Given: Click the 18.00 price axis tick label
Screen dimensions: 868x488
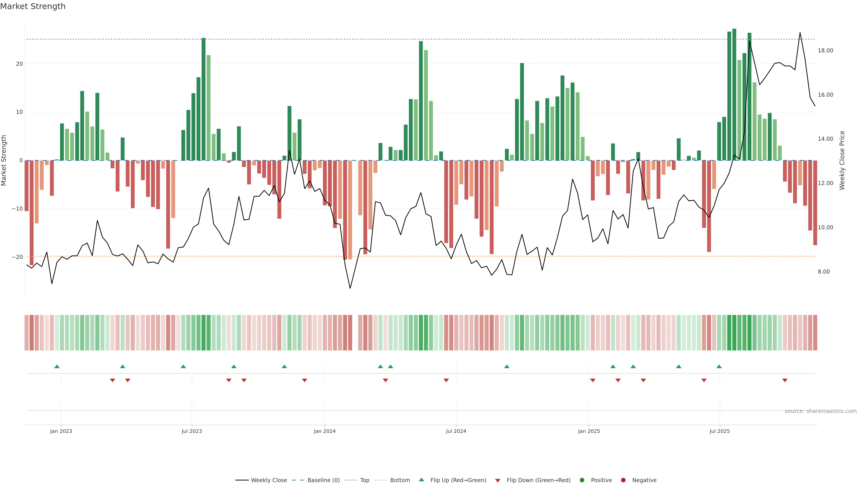Looking at the screenshot, I should click(x=825, y=51).
